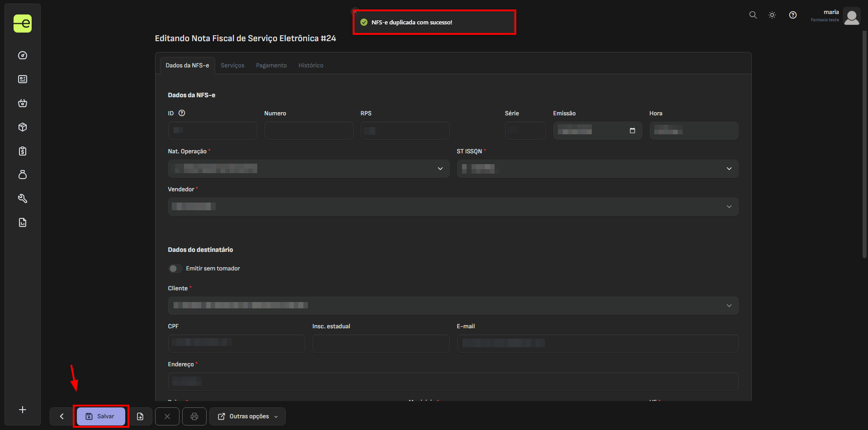Click the ID field help icon
The width and height of the screenshot is (868, 430).
[182, 113]
